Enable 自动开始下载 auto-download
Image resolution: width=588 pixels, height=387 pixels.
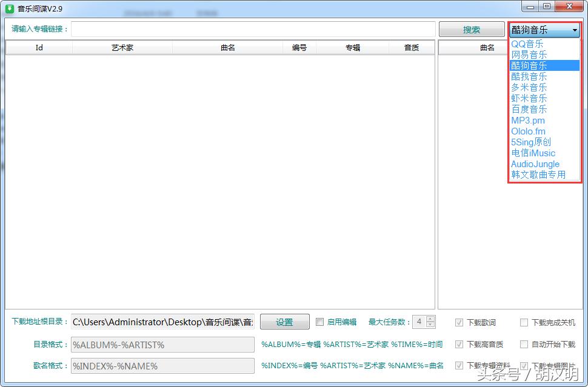[x=524, y=344]
